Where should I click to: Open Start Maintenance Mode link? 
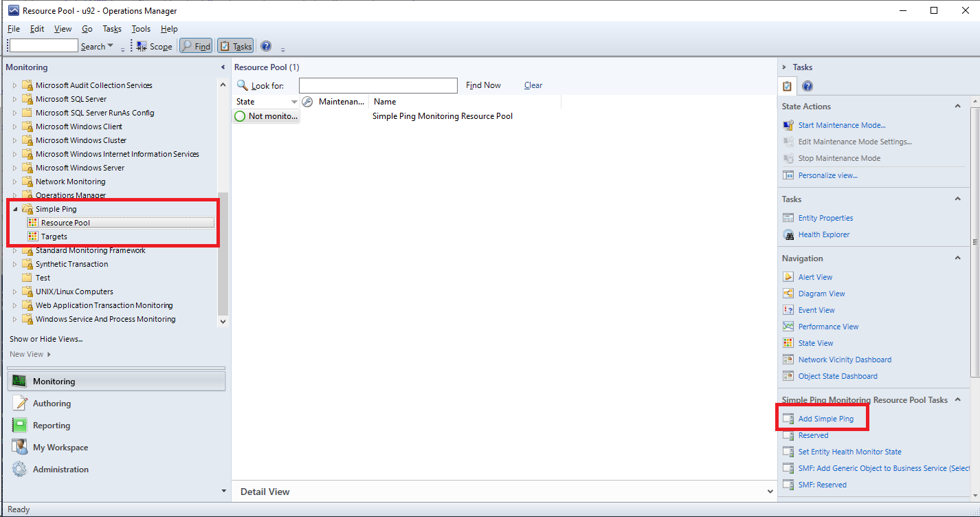(842, 125)
